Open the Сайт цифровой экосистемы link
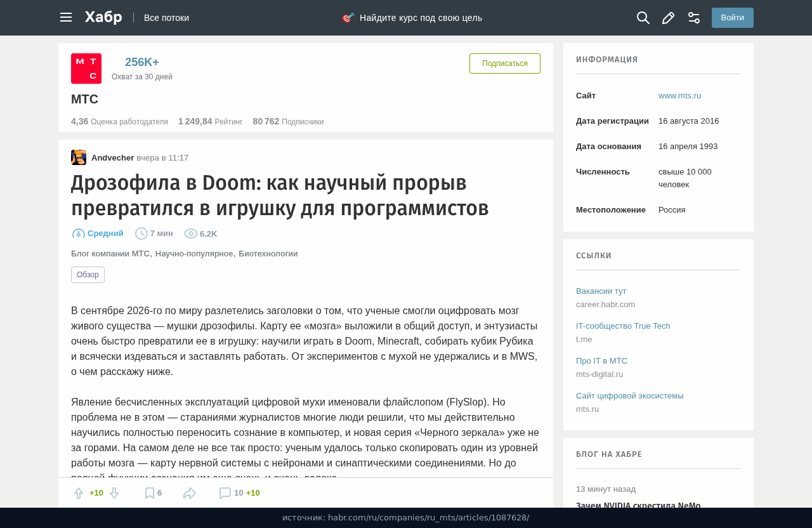The height and width of the screenshot is (528, 812). point(630,396)
